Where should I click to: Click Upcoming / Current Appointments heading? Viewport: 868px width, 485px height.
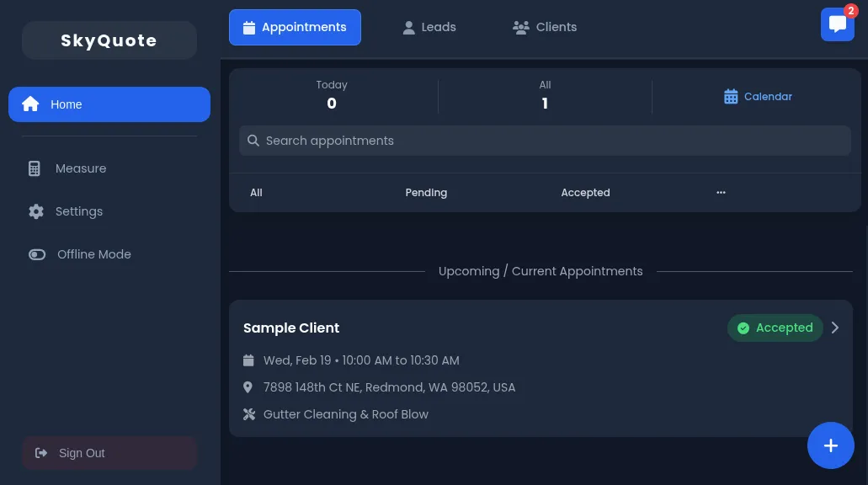coord(541,271)
